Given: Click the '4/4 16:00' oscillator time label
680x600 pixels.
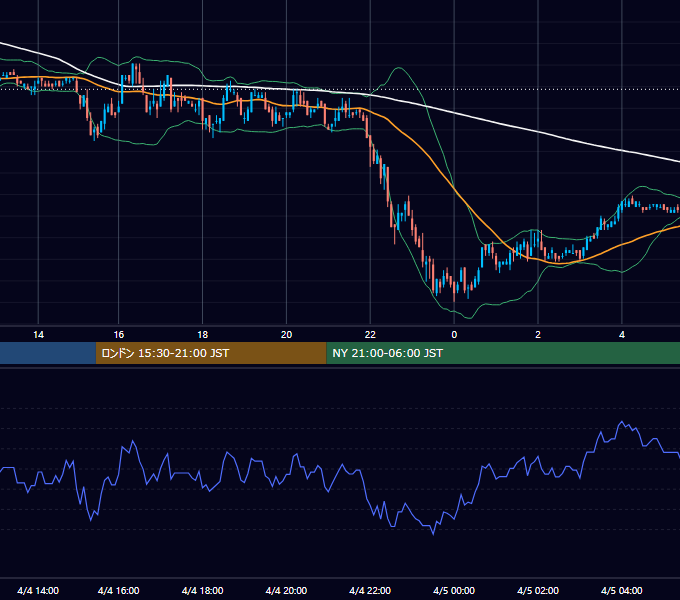Looking at the screenshot, I should pyautogui.click(x=118, y=590).
